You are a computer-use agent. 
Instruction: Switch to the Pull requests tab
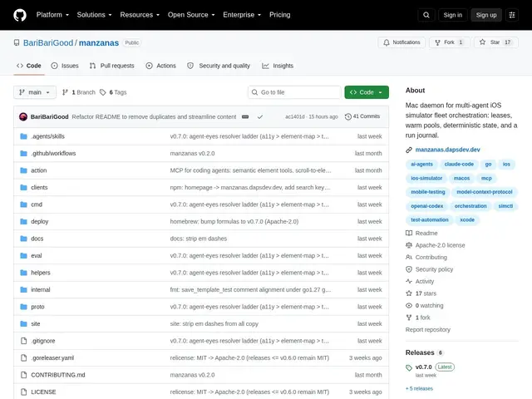[x=111, y=66]
